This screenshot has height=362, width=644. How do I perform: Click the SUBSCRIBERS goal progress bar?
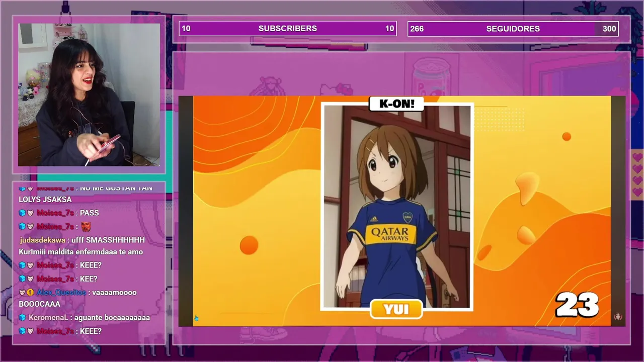[x=288, y=29]
